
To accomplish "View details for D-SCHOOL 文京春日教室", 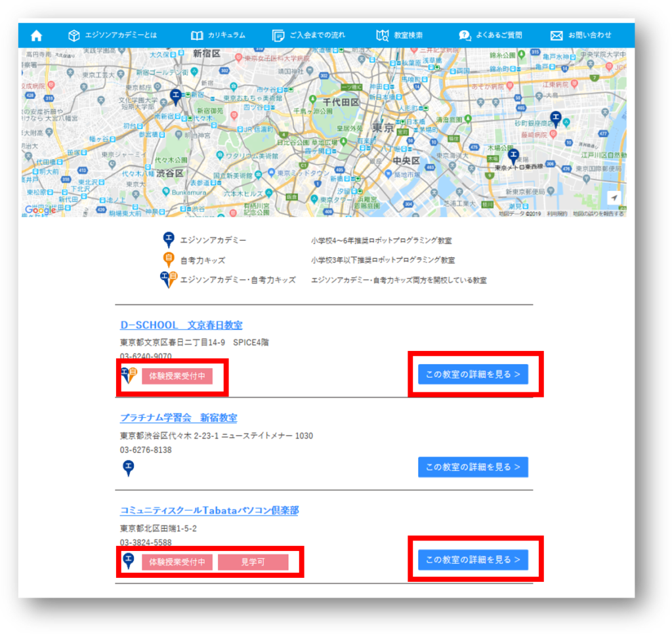I will point(473,375).
